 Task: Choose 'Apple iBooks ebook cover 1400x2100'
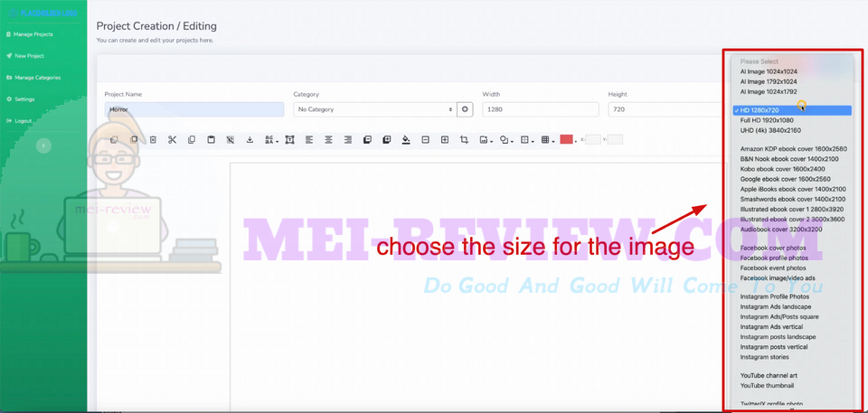pos(792,189)
